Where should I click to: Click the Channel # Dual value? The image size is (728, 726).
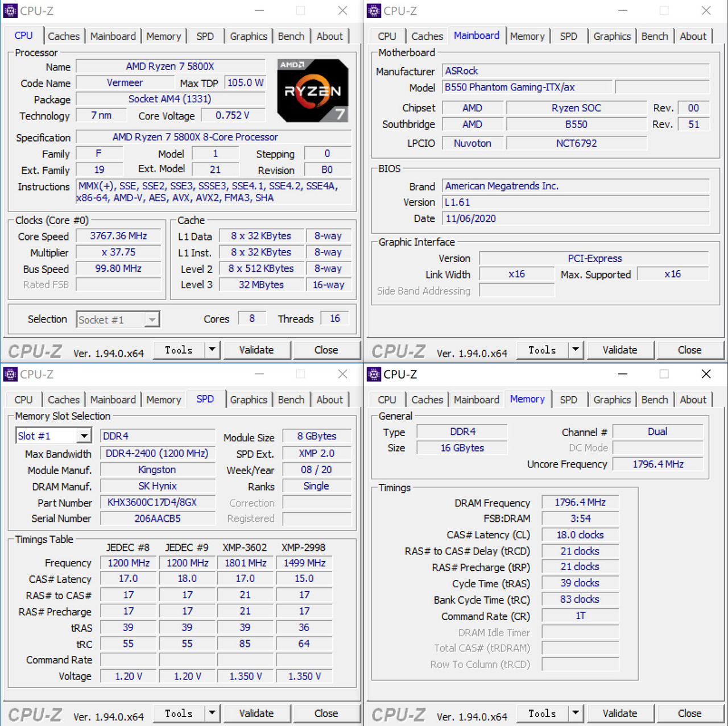657,432
